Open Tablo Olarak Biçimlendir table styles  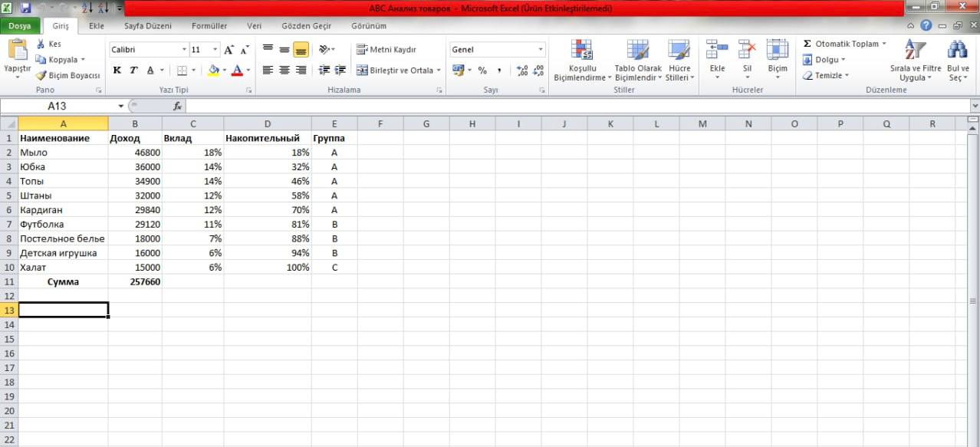638,60
